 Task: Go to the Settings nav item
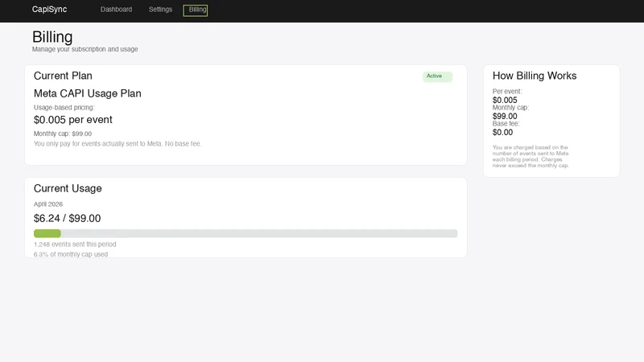pyautogui.click(x=160, y=10)
